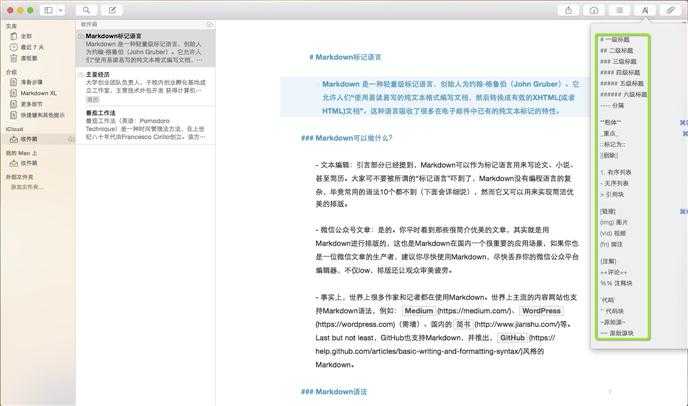Image resolution: width=688 pixels, height=406 pixels.
Task: Click the highlighted John Gruber intro paragraph
Action: pos(451,97)
